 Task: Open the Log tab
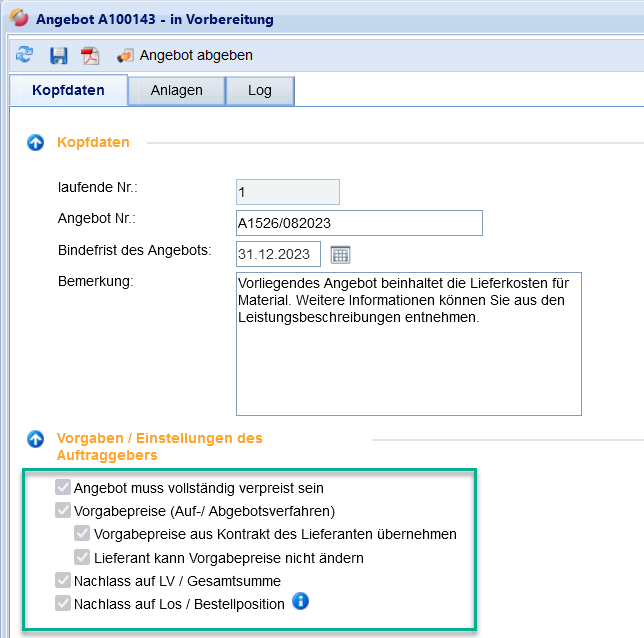click(259, 90)
